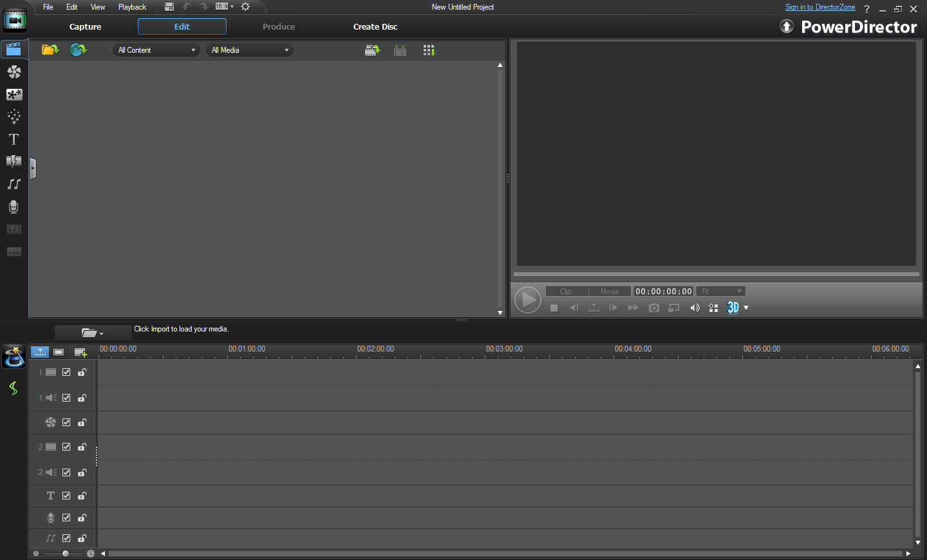
Task: Open the File menu
Action: click(48, 7)
